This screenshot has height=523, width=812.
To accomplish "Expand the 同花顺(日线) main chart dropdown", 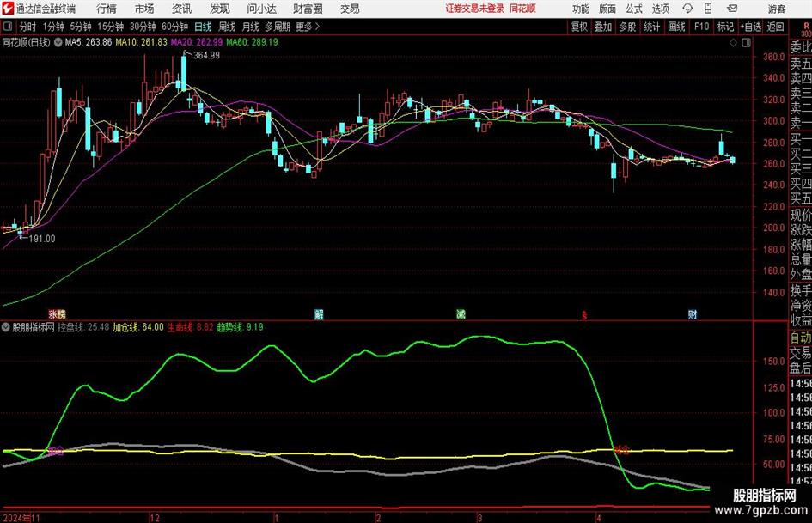I will pyautogui.click(x=58, y=42).
